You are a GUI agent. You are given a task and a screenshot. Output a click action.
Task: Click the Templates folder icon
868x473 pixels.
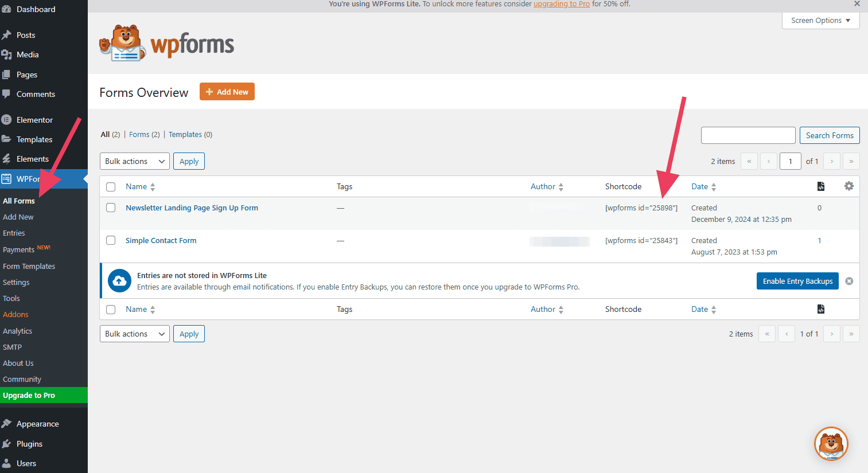coord(6,139)
